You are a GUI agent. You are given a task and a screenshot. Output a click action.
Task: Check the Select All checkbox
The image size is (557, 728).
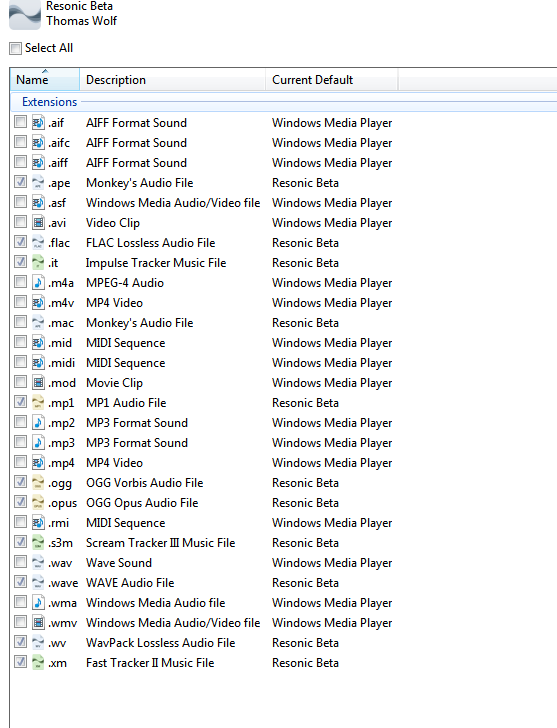pos(15,48)
